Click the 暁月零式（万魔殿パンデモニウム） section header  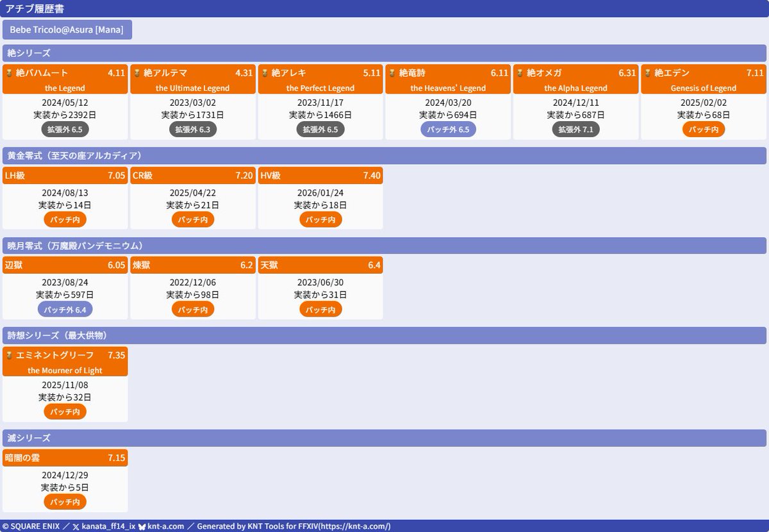[x=384, y=246]
